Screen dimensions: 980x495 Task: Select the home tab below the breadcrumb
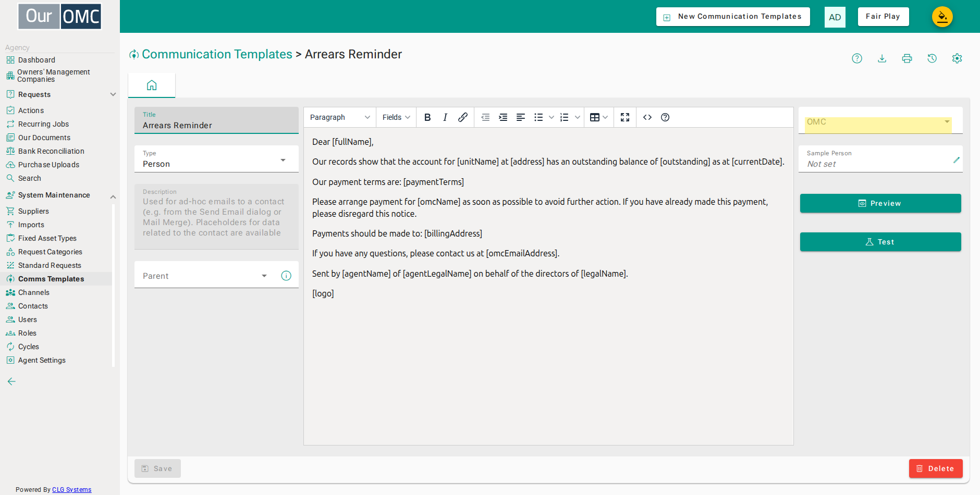click(152, 85)
